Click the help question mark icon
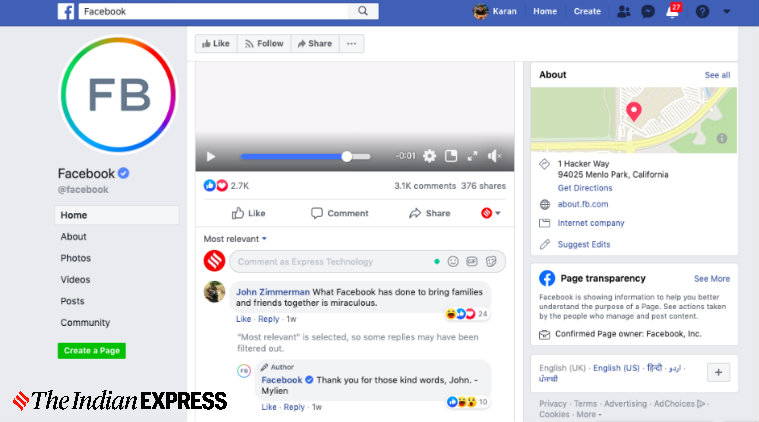759x422 pixels. [x=702, y=12]
